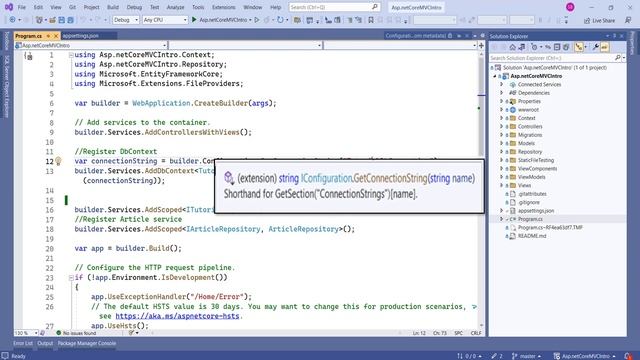640x360 pixels.
Task: Click Collapse All icon in Solution Explorer
Action: 557,47
